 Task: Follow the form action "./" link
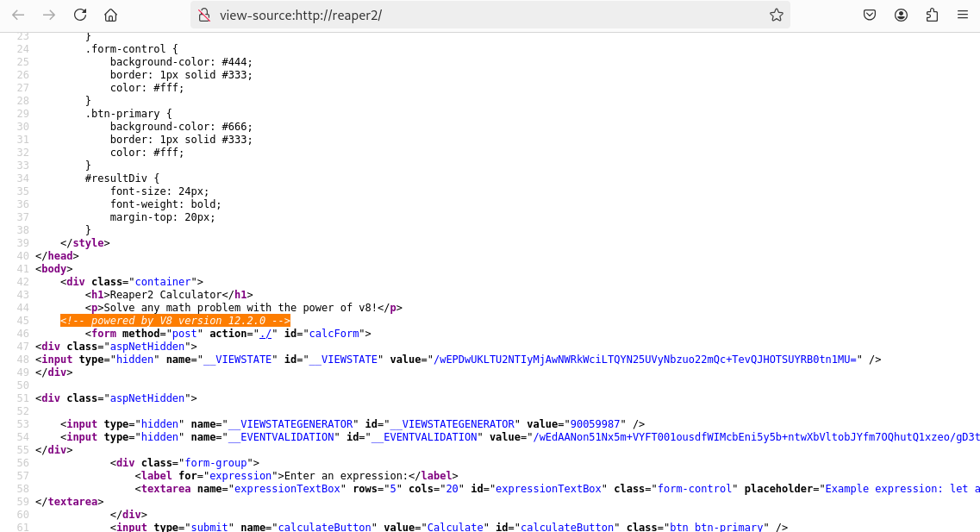click(265, 334)
